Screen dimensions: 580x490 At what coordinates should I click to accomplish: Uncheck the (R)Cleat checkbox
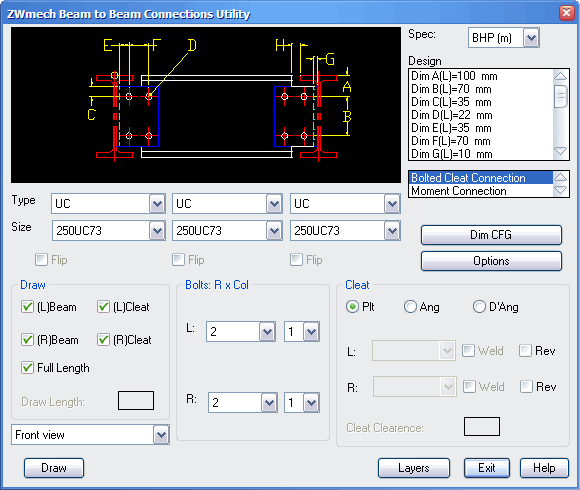click(x=103, y=339)
